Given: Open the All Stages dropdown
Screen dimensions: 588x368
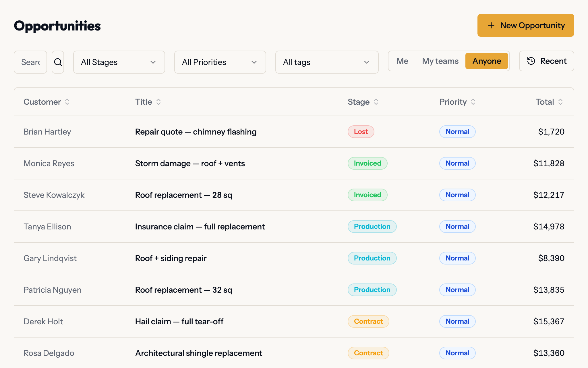Looking at the screenshot, I should click(119, 62).
